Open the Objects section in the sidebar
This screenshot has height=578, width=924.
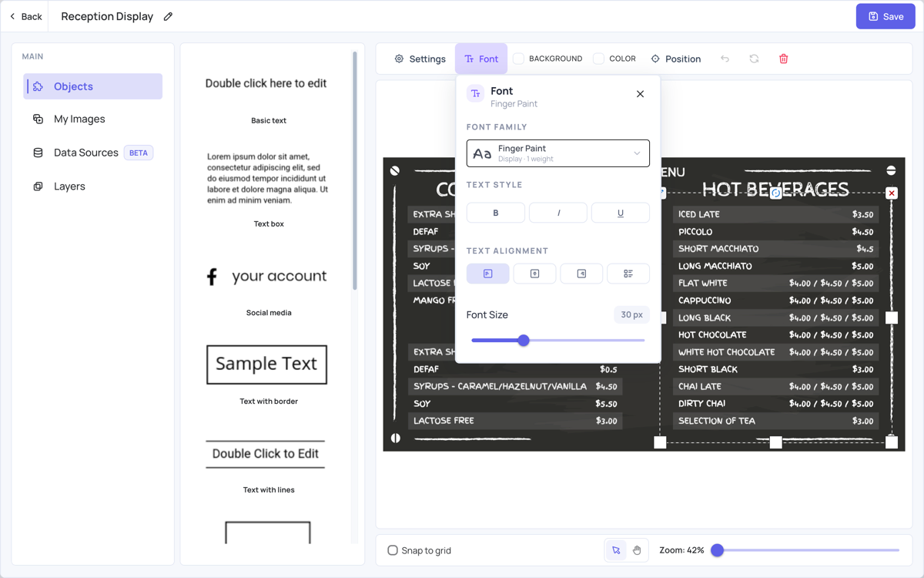point(93,86)
